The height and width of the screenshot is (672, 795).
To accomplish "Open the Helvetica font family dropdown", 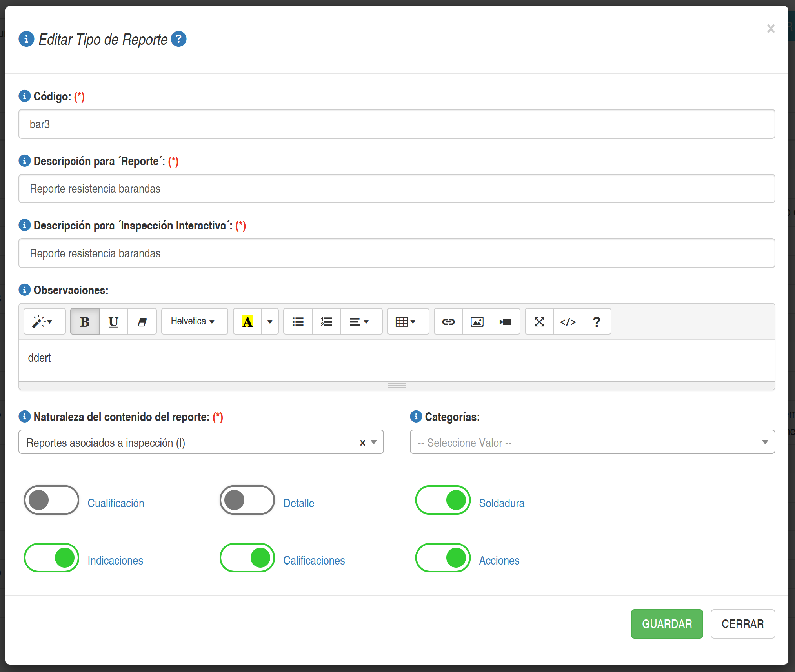I will point(194,322).
